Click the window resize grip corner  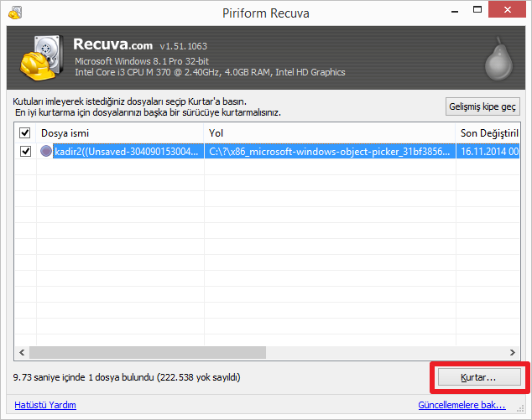tap(520, 409)
